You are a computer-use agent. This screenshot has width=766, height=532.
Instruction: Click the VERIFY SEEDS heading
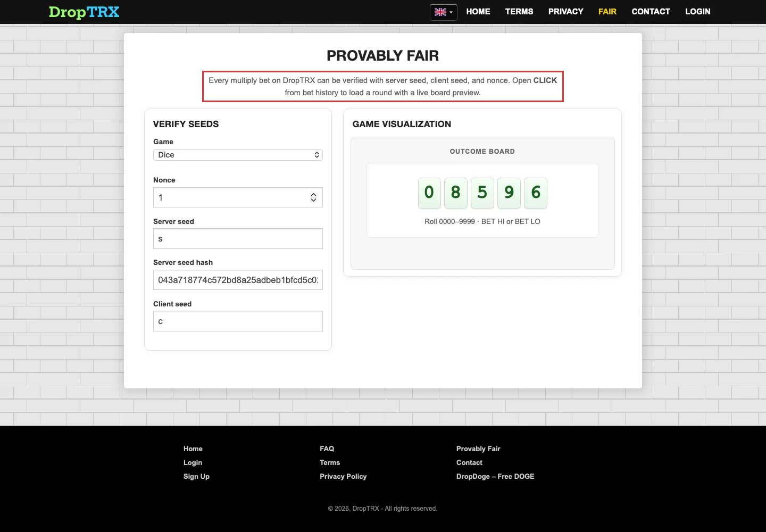point(186,124)
